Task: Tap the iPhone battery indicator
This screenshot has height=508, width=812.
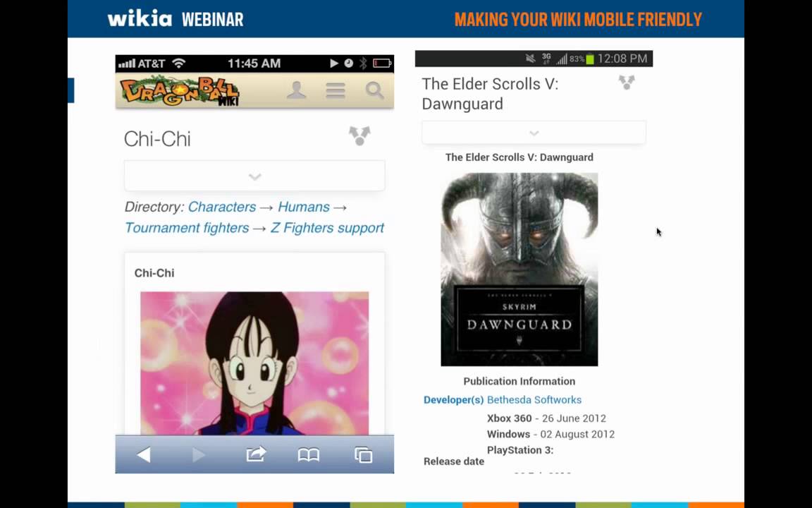Action: coord(382,64)
